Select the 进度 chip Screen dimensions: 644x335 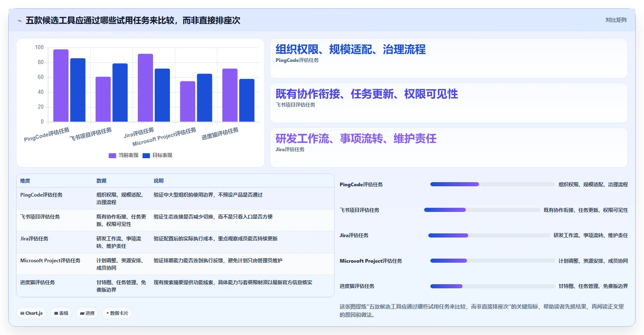87,313
